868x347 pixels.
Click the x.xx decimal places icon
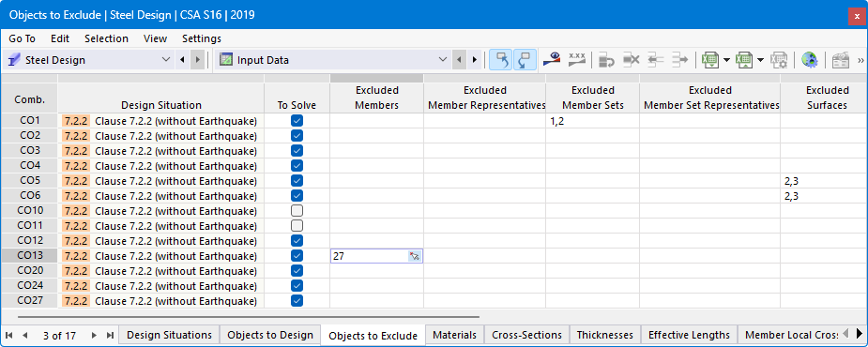(x=577, y=59)
